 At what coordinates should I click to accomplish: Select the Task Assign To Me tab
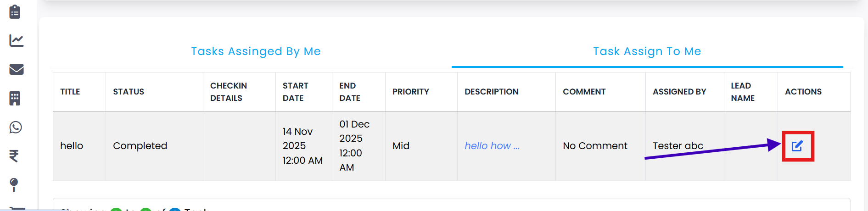tap(647, 51)
